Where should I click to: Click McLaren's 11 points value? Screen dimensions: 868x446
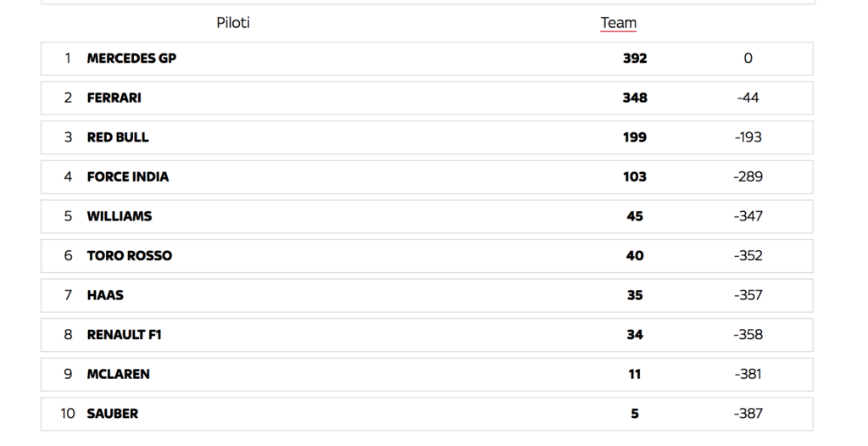point(634,374)
